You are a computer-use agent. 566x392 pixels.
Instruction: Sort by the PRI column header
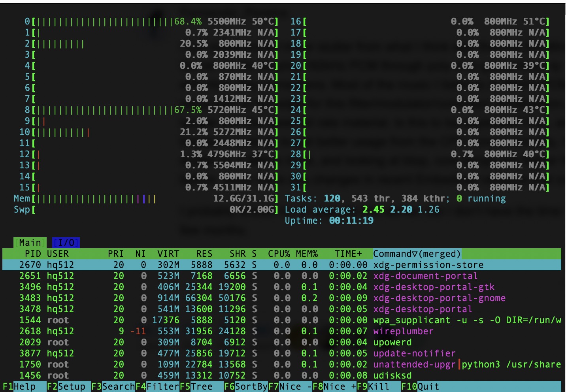(x=116, y=254)
